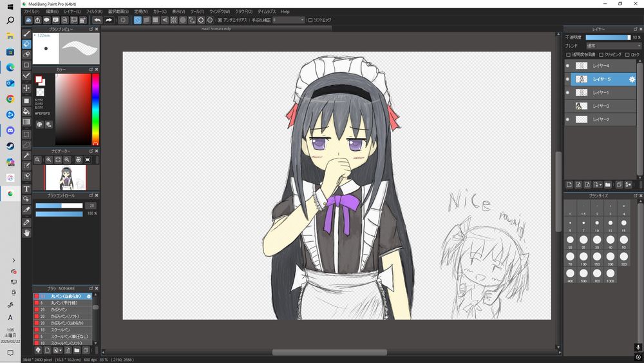Toggle visibility of レイヤー2 layer
This screenshot has width=644, height=363.
pyautogui.click(x=567, y=120)
